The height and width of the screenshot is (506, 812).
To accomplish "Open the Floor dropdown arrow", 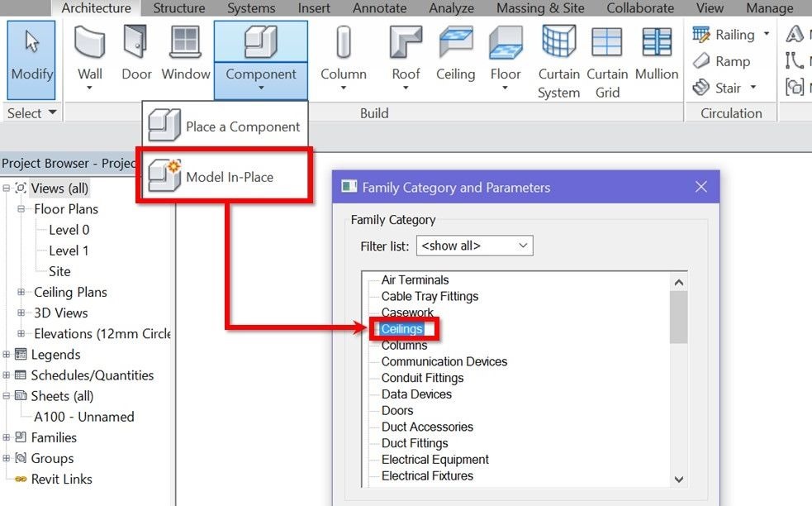I will [506, 88].
